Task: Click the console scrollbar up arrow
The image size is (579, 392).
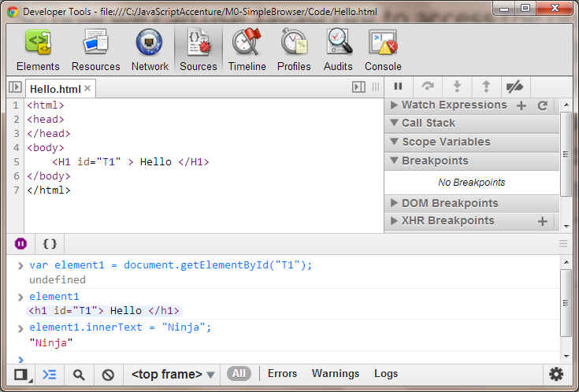Action: click(x=566, y=262)
